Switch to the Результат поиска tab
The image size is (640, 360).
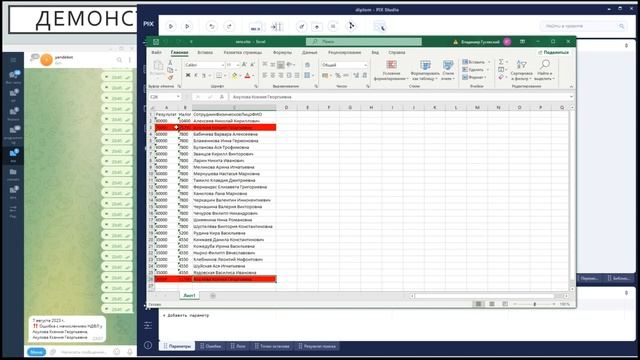pyautogui.click(x=317, y=346)
